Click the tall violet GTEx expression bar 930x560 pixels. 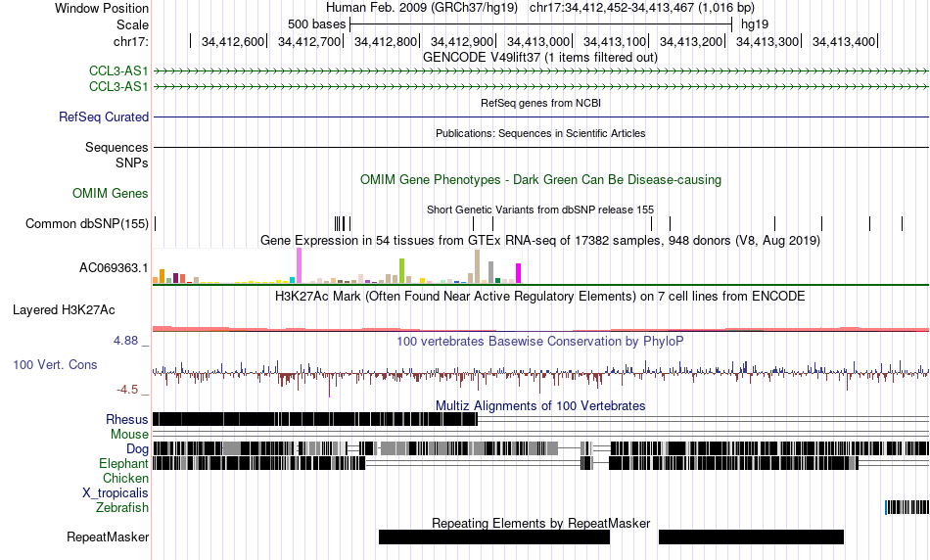coord(299,265)
